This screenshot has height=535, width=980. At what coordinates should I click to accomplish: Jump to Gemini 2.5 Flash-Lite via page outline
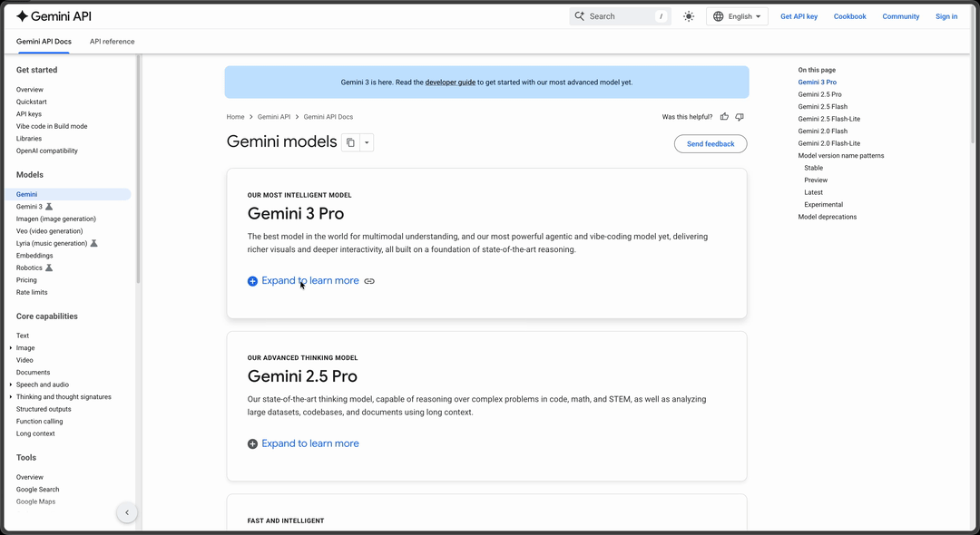click(828, 119)
